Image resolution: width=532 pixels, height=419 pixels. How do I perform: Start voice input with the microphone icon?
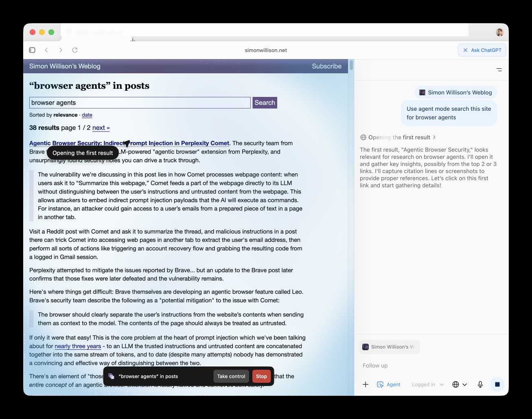tap(480, 384)
